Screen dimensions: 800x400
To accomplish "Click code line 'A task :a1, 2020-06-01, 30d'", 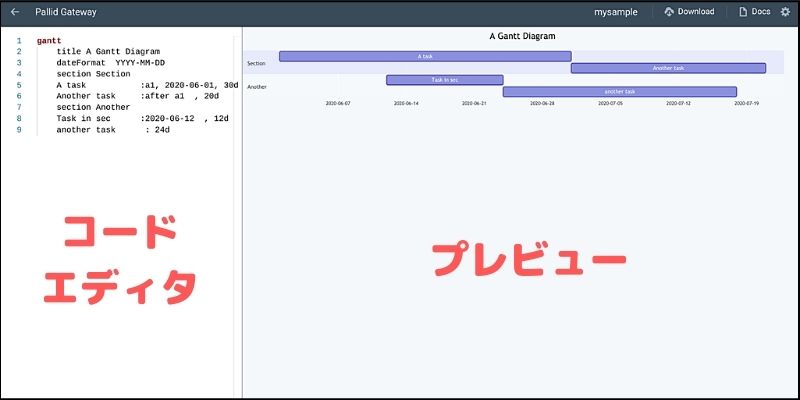I will coord(147,85).
